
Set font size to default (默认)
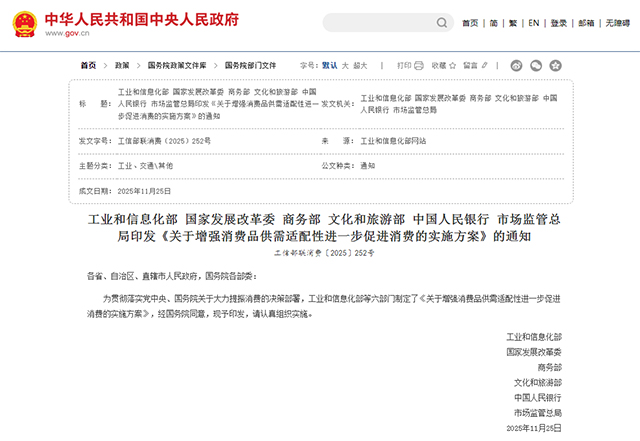click(x=329, y=65)
